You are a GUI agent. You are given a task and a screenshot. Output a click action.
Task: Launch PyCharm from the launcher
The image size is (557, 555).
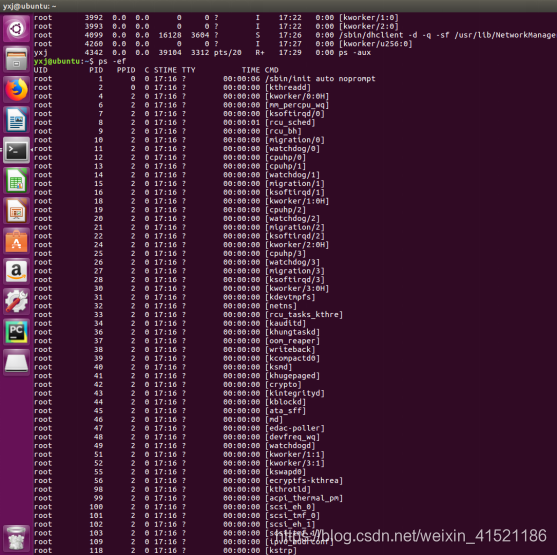click(x=16, y=333)
